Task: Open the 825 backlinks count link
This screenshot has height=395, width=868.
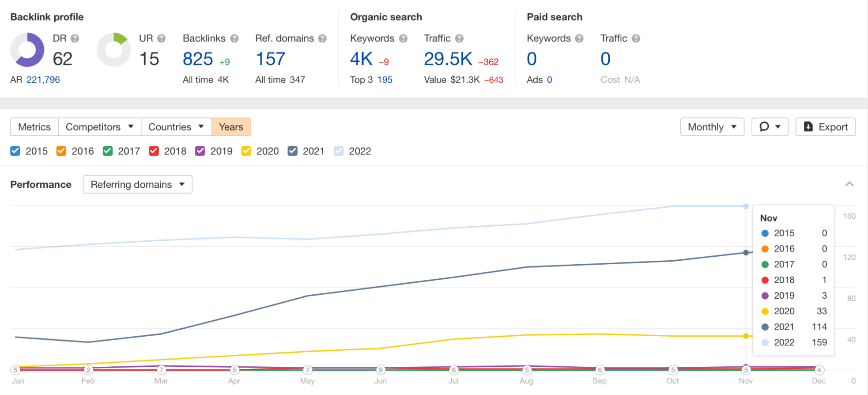Action: tap(198, 59)
